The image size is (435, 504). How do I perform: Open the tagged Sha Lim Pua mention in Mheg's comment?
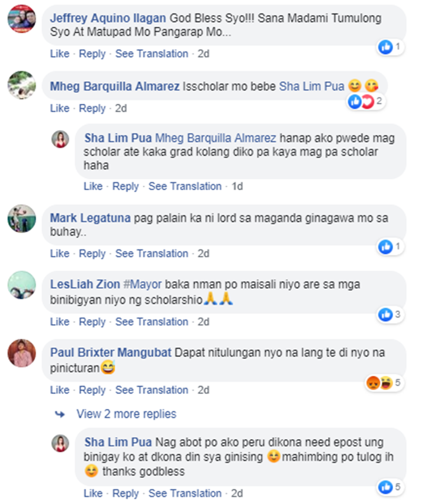[311, 86]
